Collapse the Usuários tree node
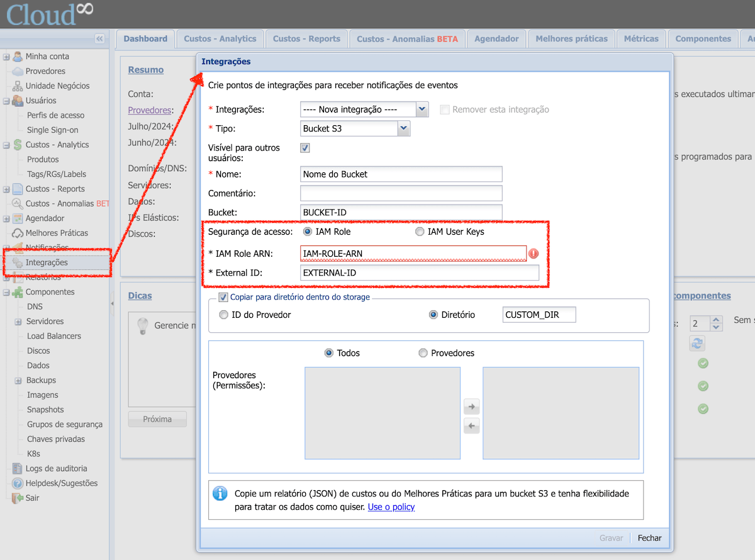Image resolution: width=755 pixels, height=560 pixels. (x=6, y=101)
